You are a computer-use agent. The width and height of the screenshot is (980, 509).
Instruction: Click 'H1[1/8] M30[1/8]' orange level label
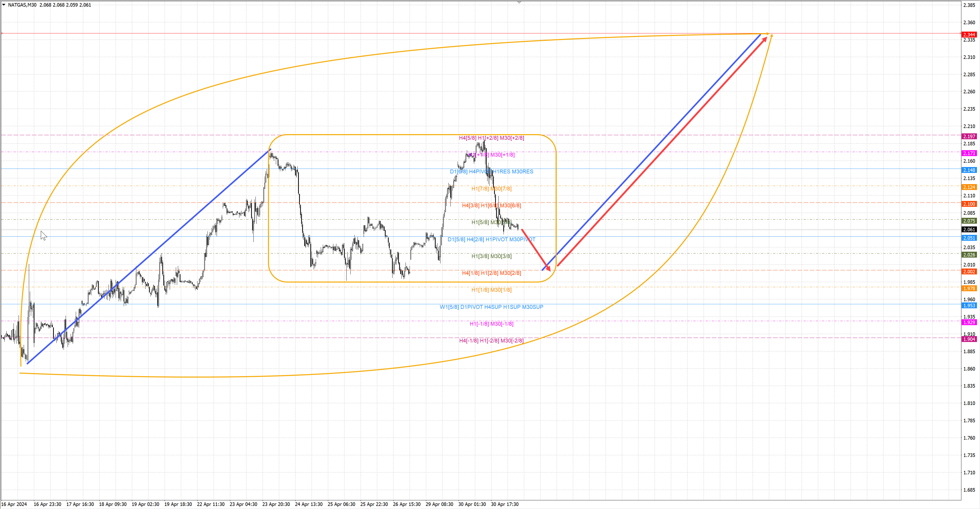point(491,290)
